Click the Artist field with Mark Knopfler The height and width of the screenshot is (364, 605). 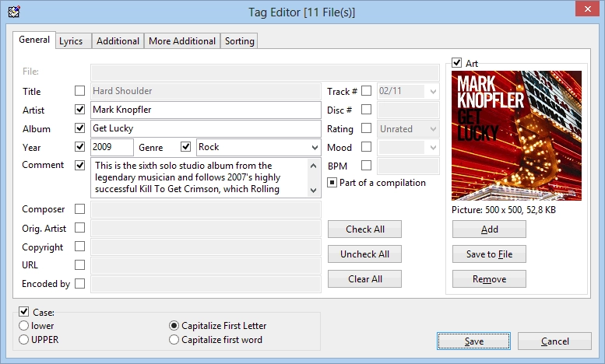tap(206, 110)
